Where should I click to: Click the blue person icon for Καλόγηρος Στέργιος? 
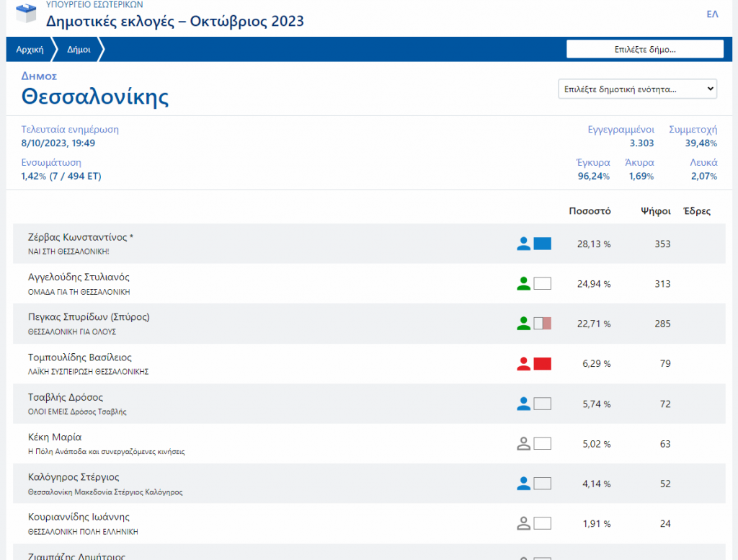click(523, 484)
